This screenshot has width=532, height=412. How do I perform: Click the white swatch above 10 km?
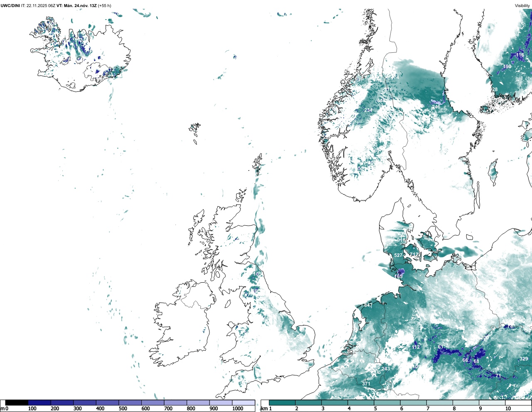point(518,402)
